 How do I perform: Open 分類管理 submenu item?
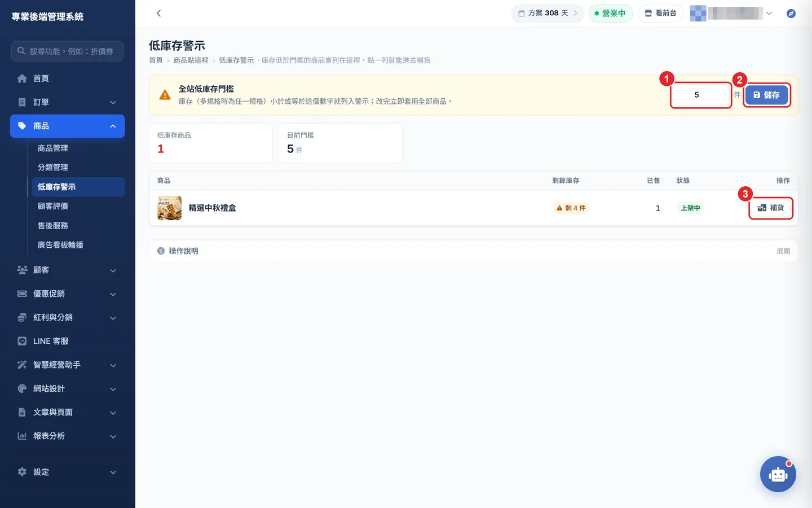tap(78, 167)
